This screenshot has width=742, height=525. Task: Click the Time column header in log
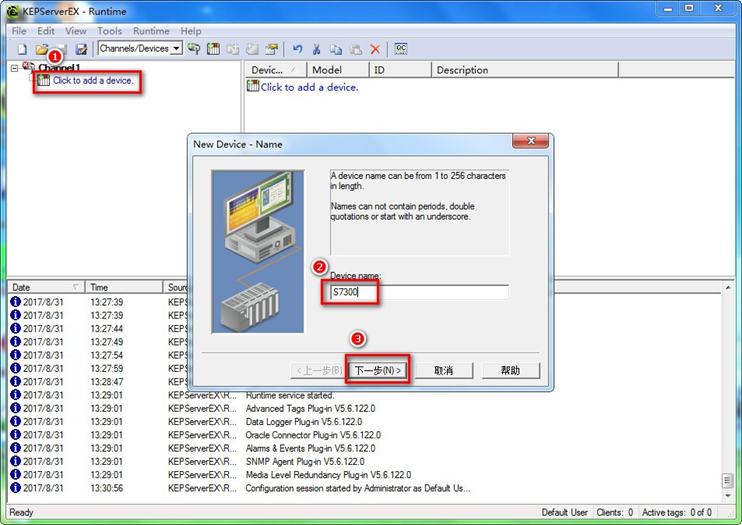(124, 287)
